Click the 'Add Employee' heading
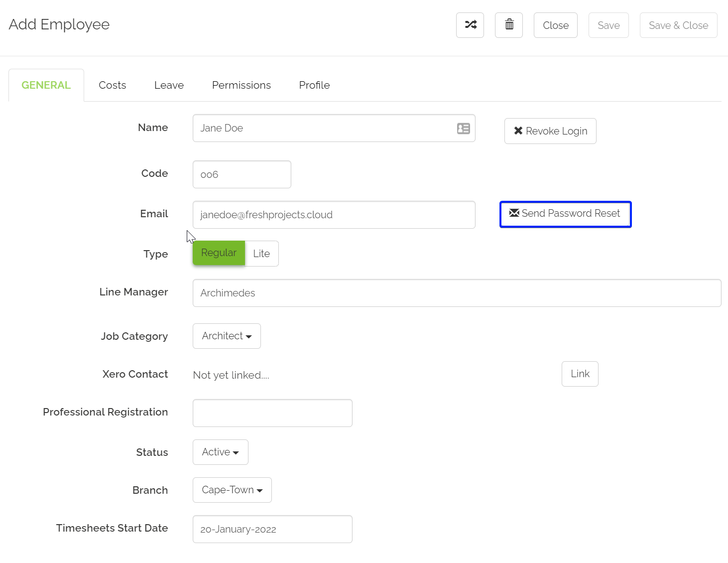Screen dimensions: 728x563 pos(59,24)
